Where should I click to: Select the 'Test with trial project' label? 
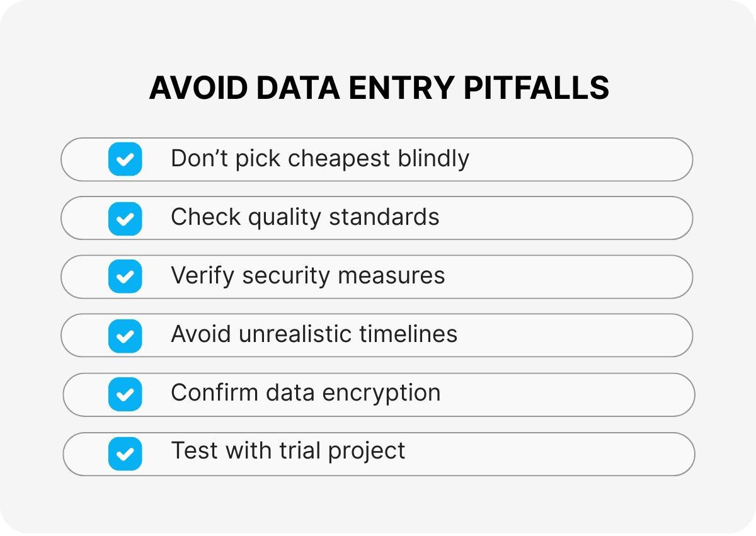[288, 452]
